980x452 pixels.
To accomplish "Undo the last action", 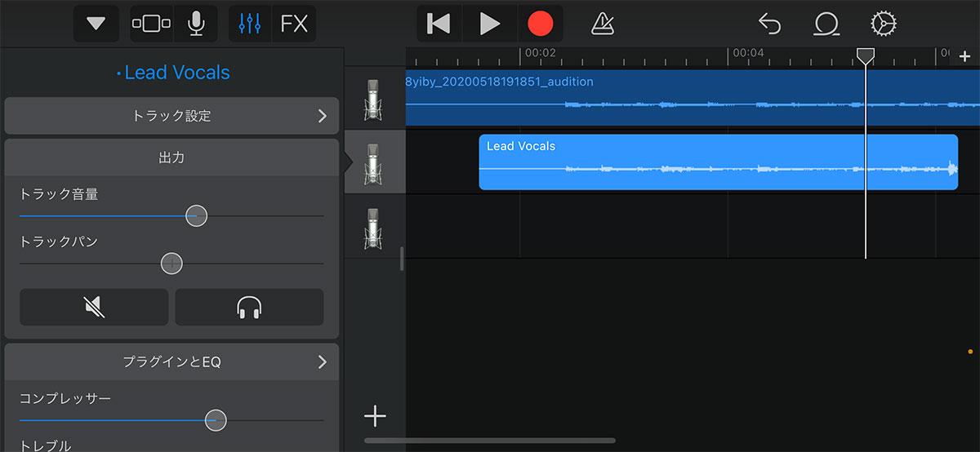I will (769, 24).
